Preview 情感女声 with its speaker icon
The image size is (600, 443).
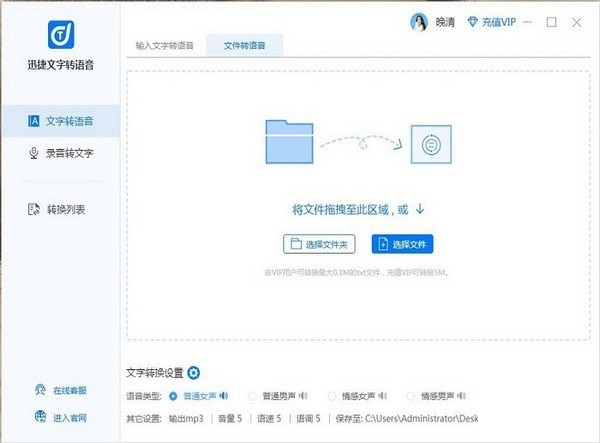point(382,396)
